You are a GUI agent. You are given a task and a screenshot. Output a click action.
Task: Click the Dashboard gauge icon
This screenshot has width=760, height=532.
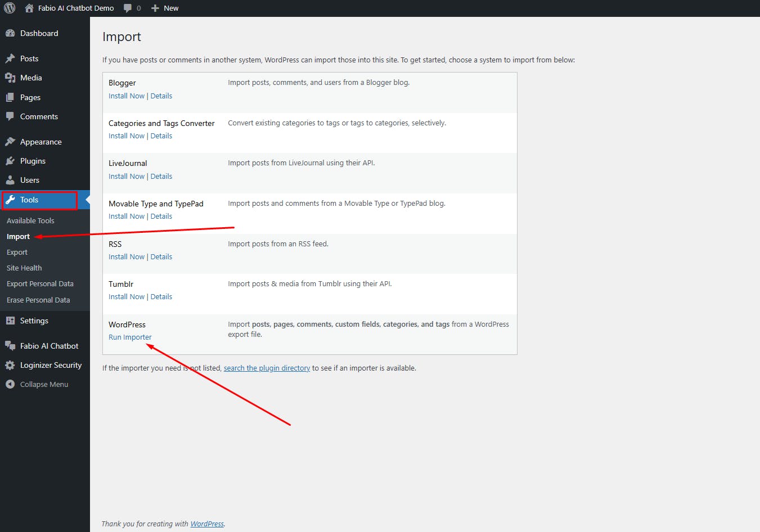pyautogui.click(x=10, y=33)
